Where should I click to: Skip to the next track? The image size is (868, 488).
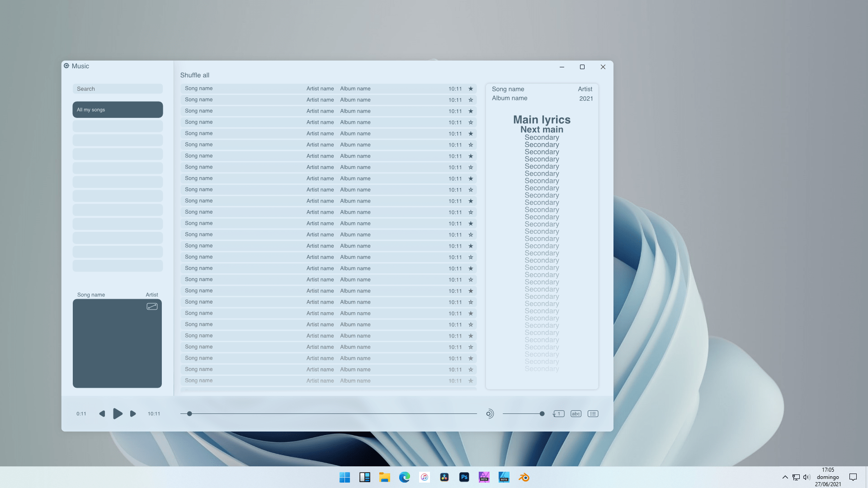133,413
